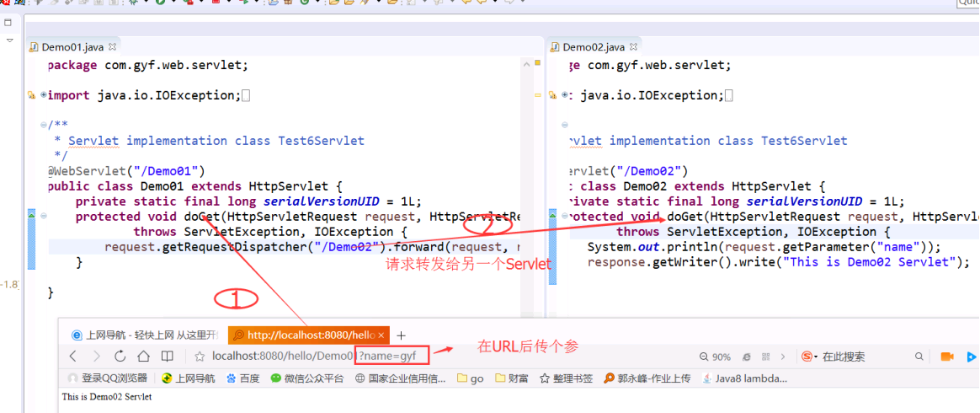Viewport: 980px width, 413px height.
Task: Close the Demo01.java editor tab
Action: (x=113, y=47)
